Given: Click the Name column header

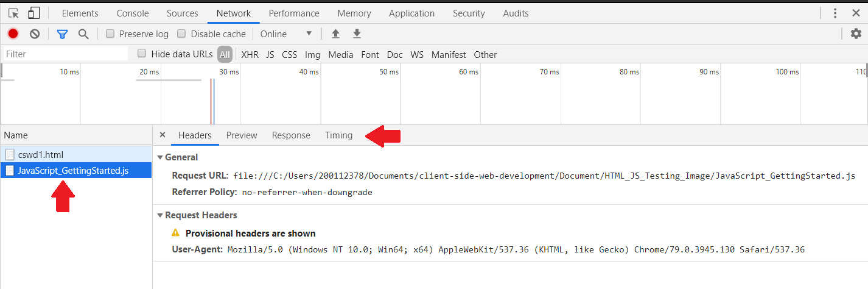Looking at the screenshot, I should 75,135.
